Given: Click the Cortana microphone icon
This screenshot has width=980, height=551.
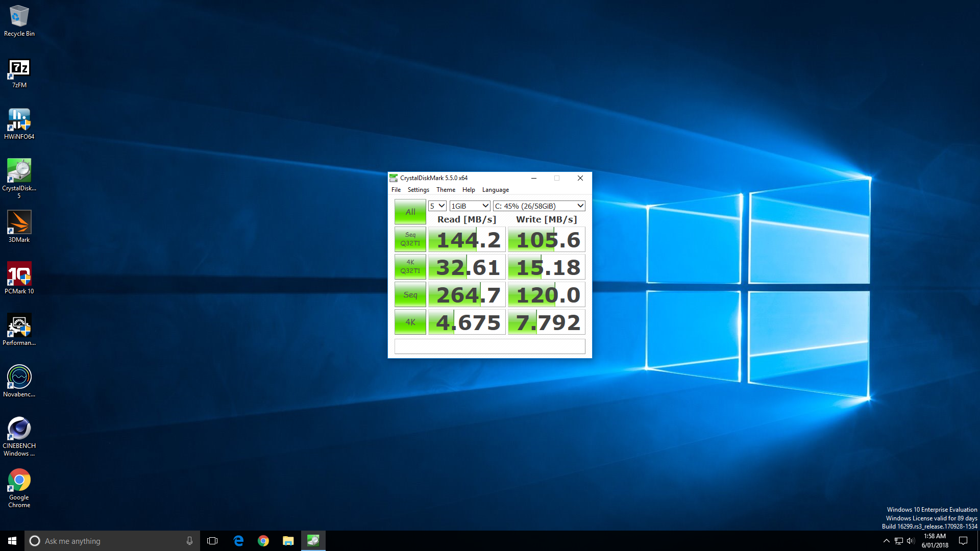Looking at the screenshot, I should (189, 541).
